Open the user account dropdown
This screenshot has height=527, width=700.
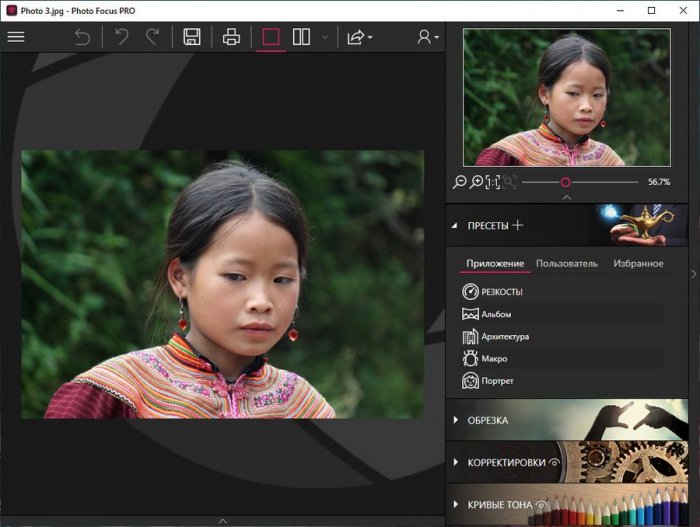pyautogui.click(x=428, y=37)
